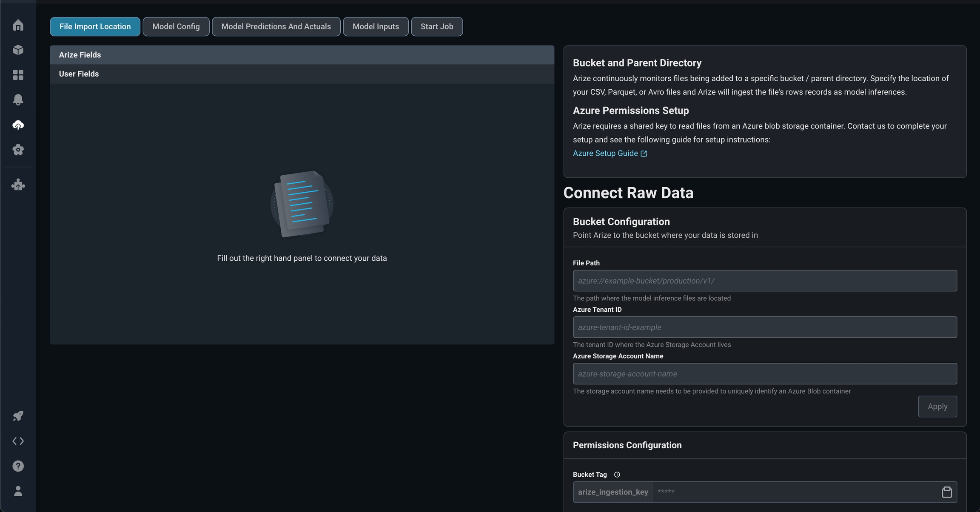Image resolution: width=980 pixels, height=512 pixels.
Task: Click the File Path input field
Action: 764,281
